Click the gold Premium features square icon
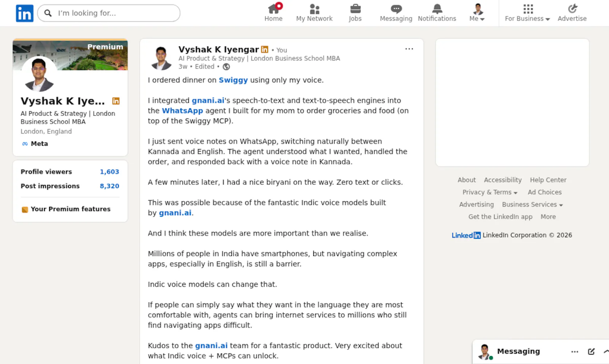Screen dimensions: 609x364 [25, 210]
